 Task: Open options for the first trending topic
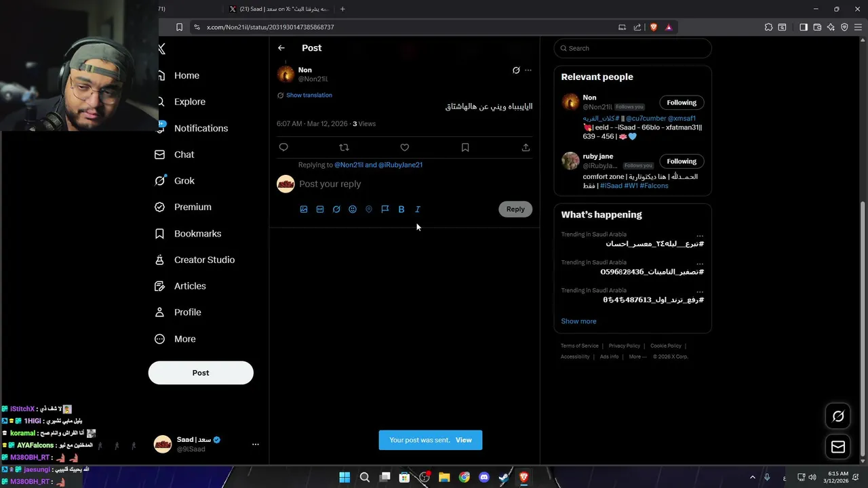(700, 235)
